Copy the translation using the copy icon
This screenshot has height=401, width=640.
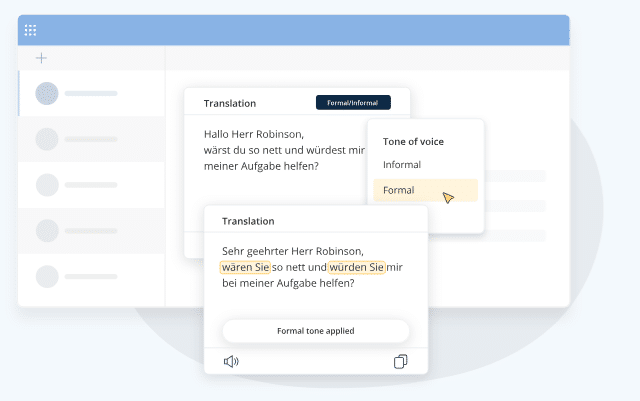(x=400, y=361)
